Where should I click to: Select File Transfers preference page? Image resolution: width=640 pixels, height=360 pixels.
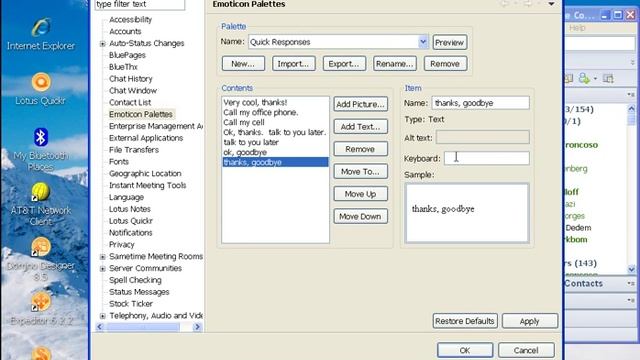pos(133,150)
